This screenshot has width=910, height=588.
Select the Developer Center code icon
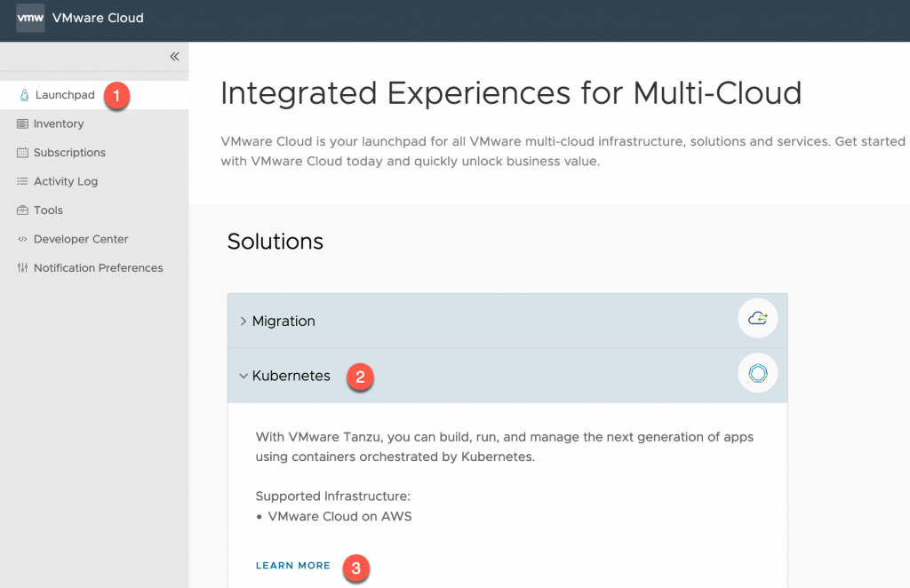pos(21,238)
